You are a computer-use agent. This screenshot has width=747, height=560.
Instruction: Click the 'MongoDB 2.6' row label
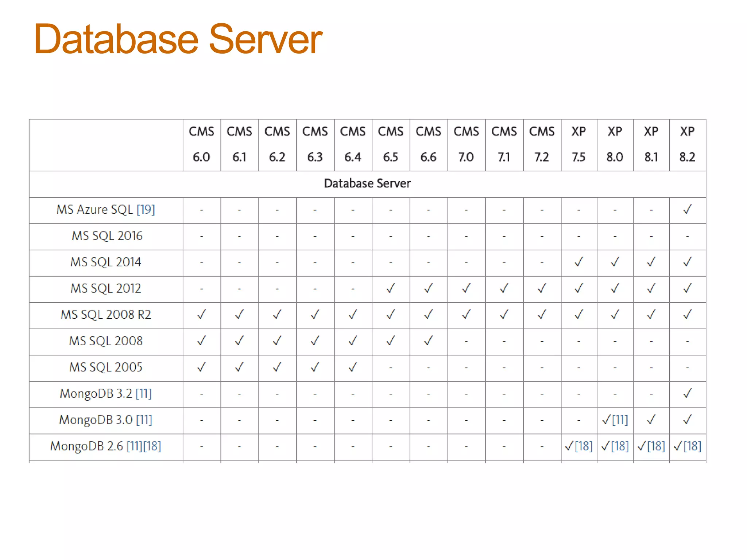[x=86, y=446]
